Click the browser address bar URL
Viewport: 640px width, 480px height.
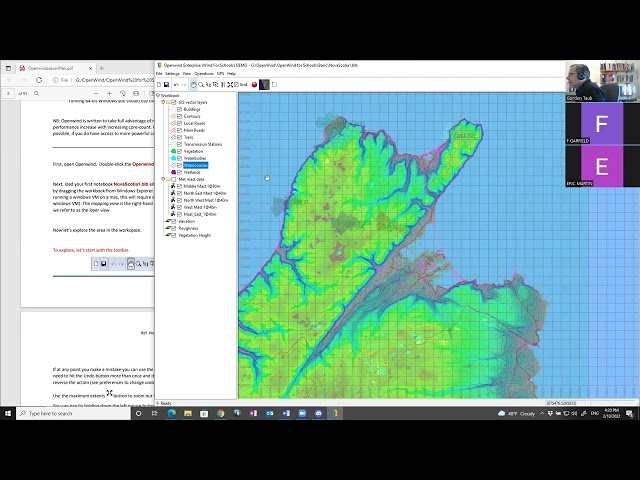(x=114, y=80)
